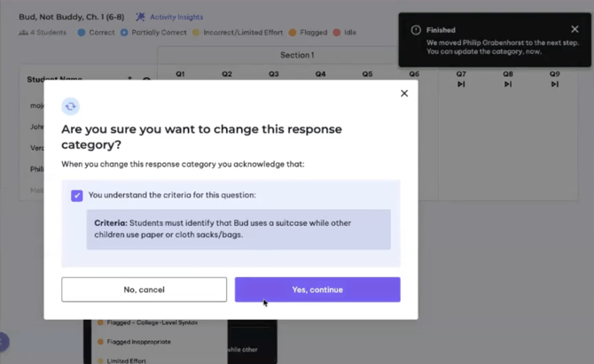Close the change response category dialog
The image size is (594, 364).
coord(404,93)
